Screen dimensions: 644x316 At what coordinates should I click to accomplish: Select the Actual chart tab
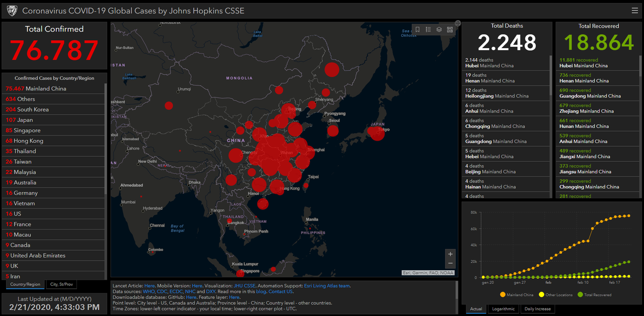tap(476, 309)
